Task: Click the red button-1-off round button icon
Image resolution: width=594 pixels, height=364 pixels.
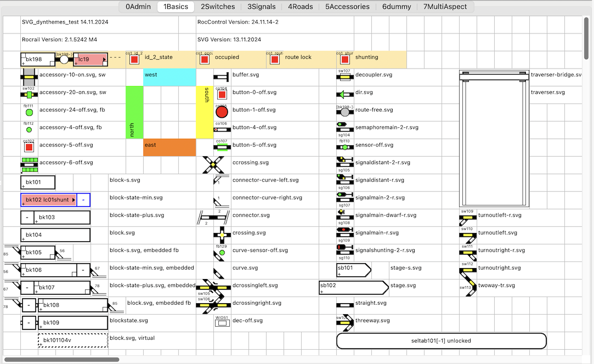Action: tap(222, 112)
